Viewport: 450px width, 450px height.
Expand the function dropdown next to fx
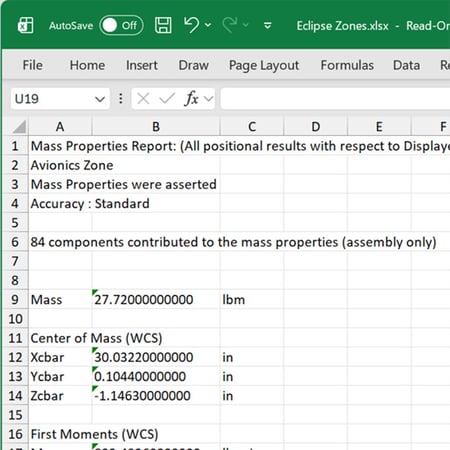[x=209, y=99]
